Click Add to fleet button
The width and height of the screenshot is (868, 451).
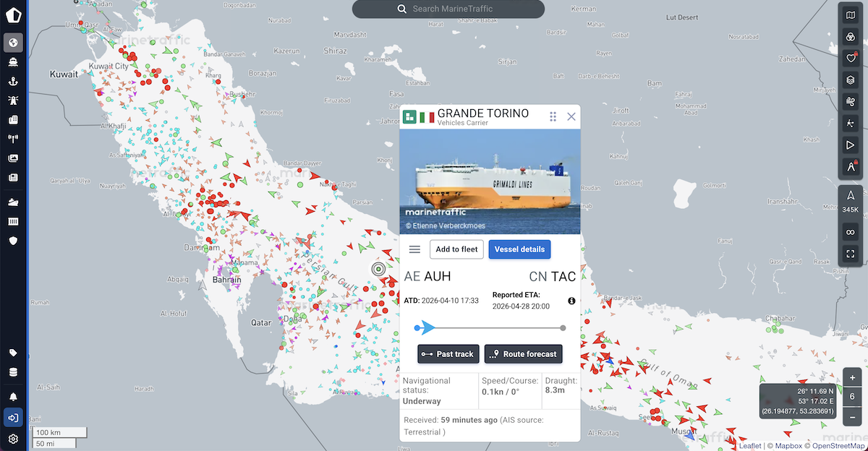point(456,249)
